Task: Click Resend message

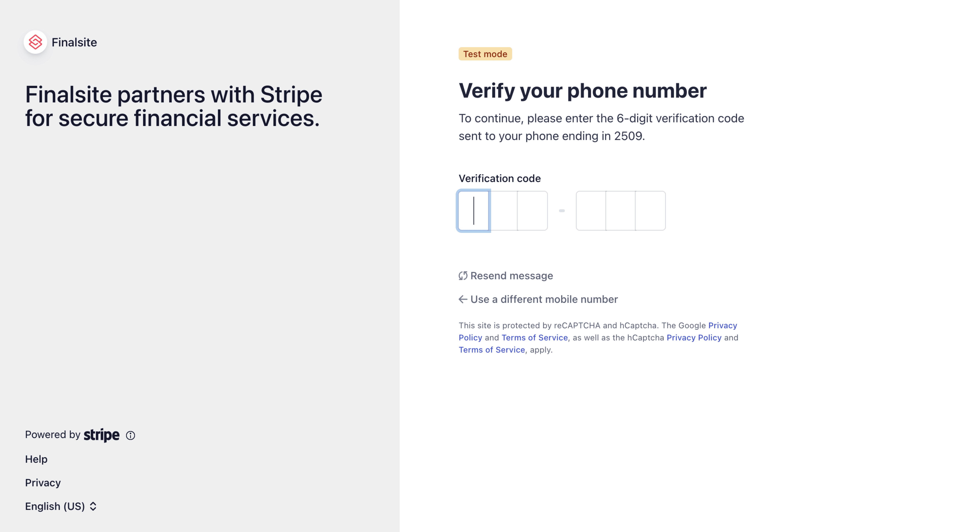Action: pyautogui.click(x=511, y=276)
